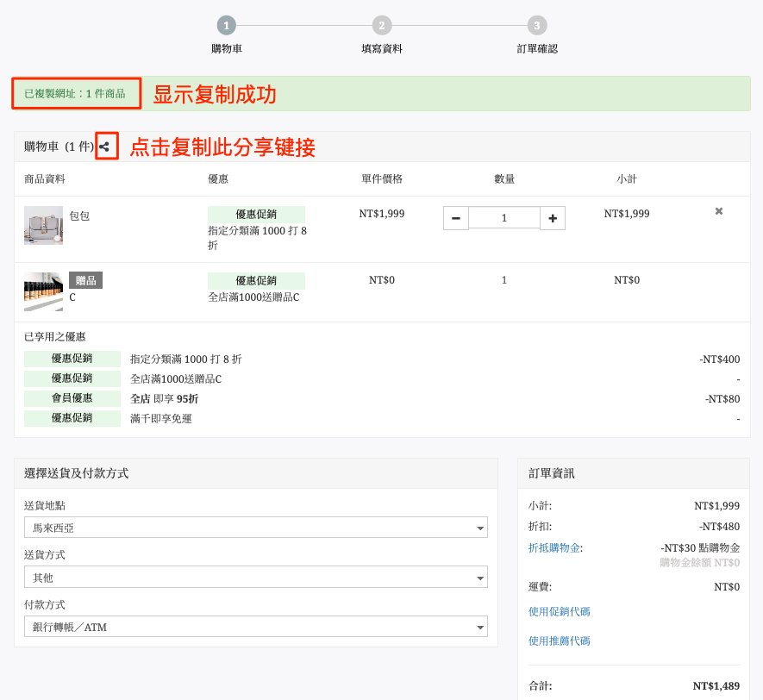Remove 包包 item with the X icon

[x=719, y=211]
